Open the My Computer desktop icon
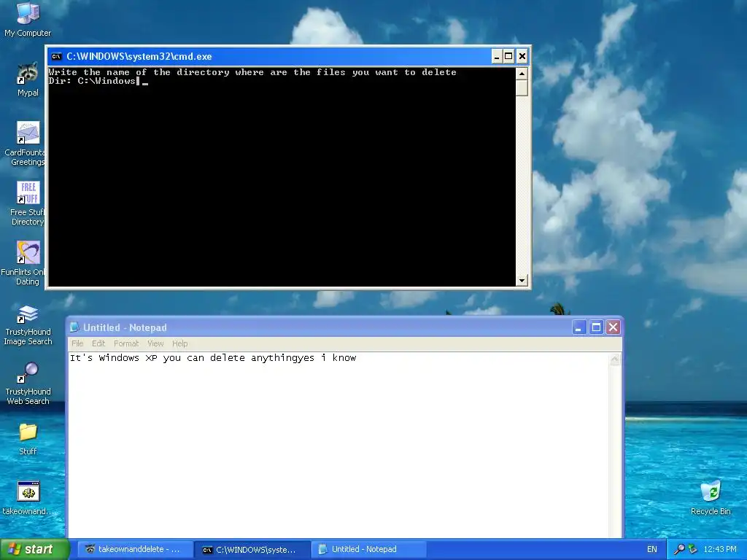Screen dimensions: 747x560 [x=28, y=19]
